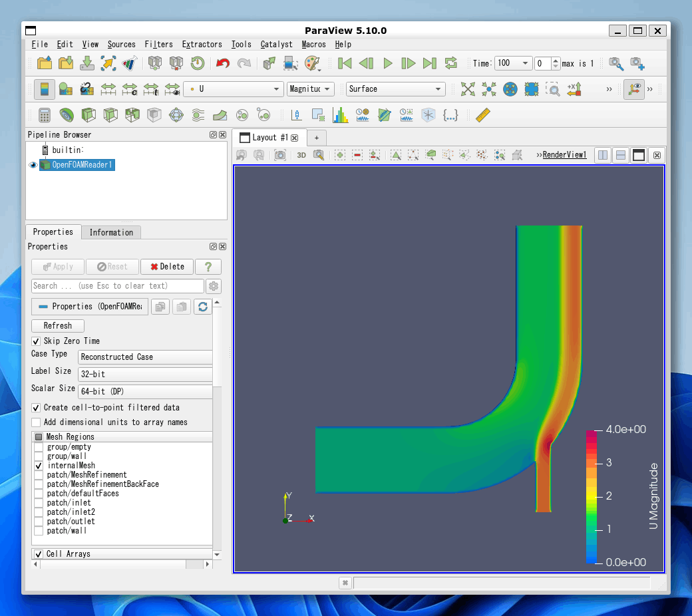Screen dimensions: 692x616
Task: Open the Sources menu
Action: point(121,44)
